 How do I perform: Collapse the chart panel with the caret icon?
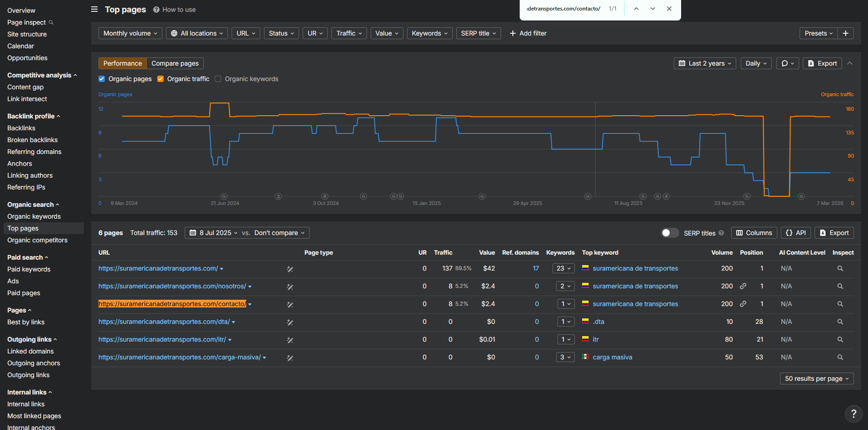(850, 63)
